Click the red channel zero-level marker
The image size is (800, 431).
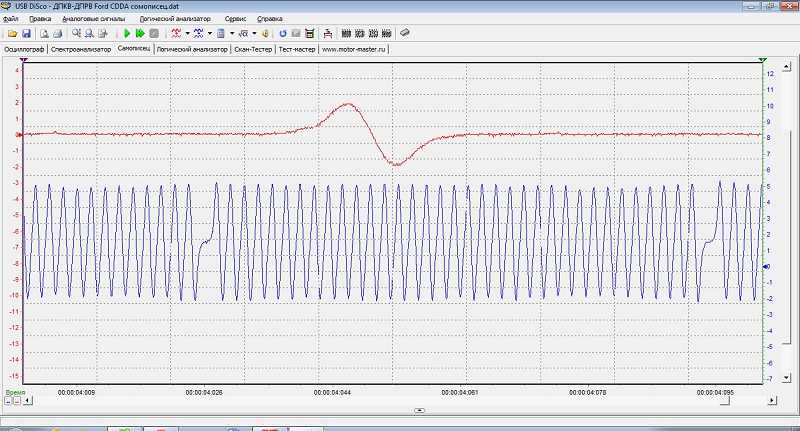[x=19, y=135]
